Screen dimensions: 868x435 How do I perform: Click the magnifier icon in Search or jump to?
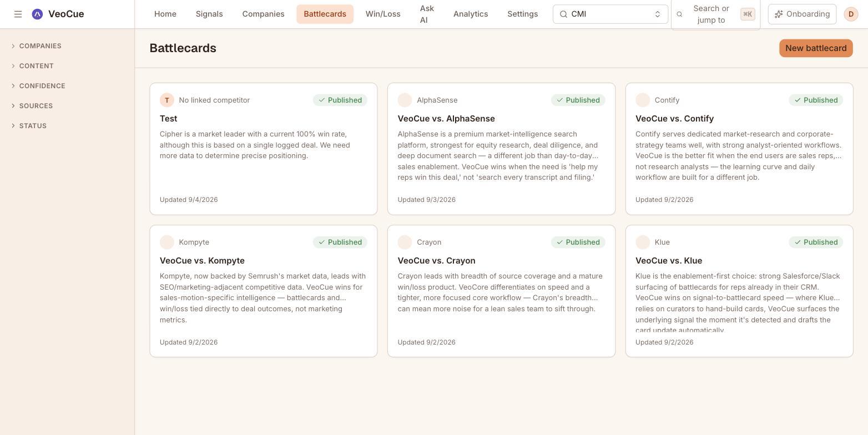(x=679, y=14)
